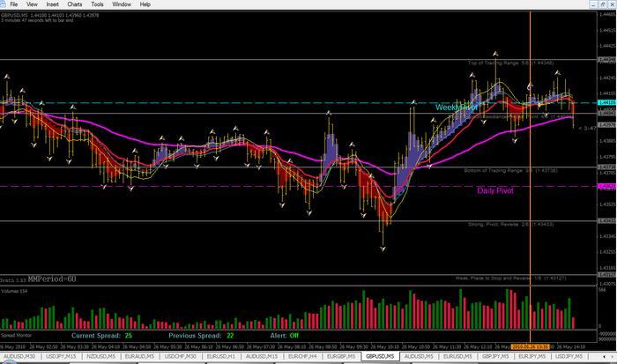The width and height of the screenshot is (617, 364).
Task: Click the 'Top of Trading Range 5/8' label
Action: coord(510,63)
